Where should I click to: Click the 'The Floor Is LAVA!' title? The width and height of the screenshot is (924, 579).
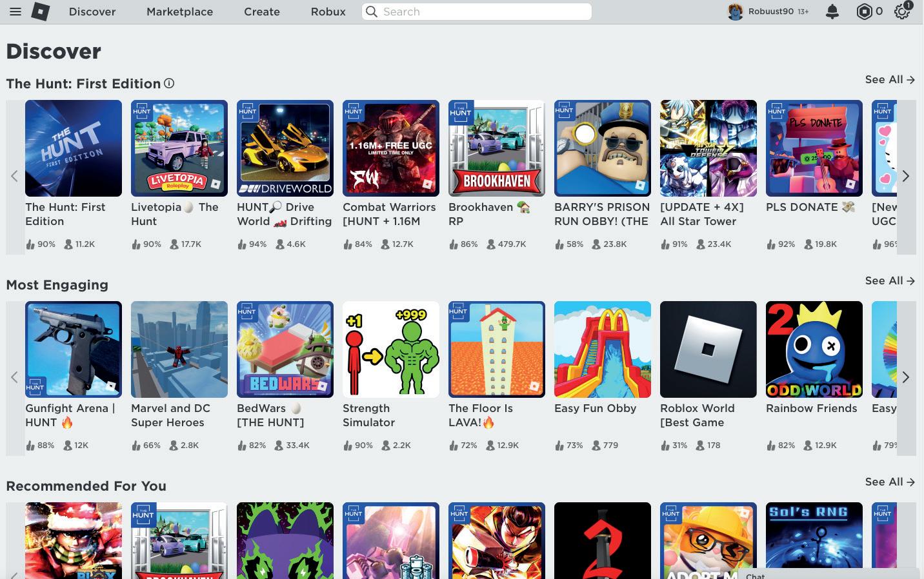coord(481,415)
